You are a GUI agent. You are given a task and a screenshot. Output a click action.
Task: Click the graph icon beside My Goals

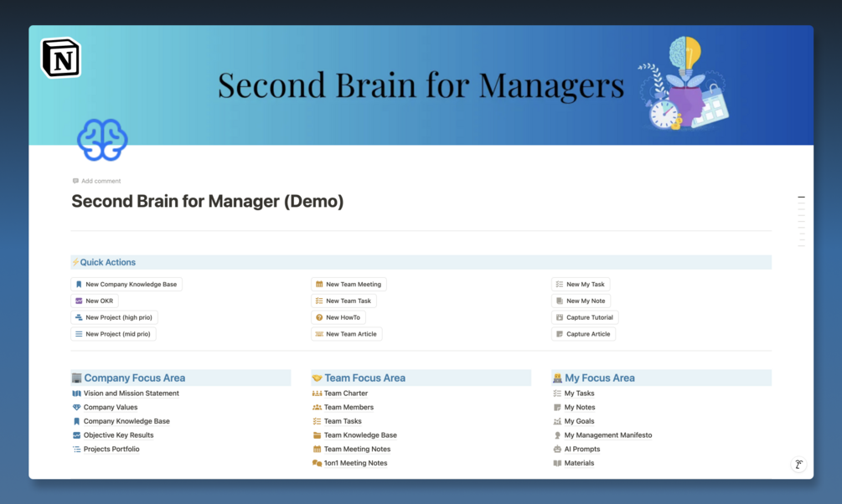(x=557, y=421)
